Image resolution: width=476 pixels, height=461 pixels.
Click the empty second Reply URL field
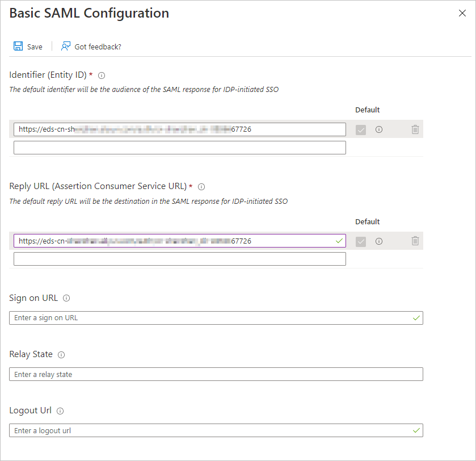click(179, 259)
